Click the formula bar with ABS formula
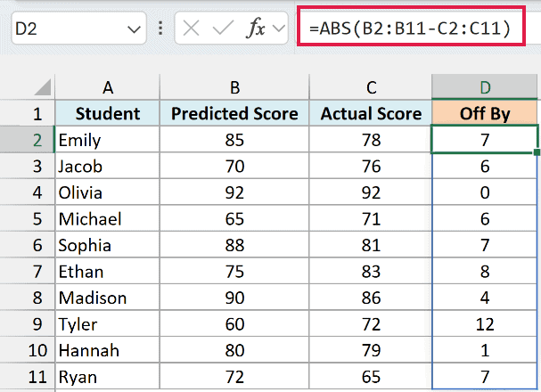Screen dimensions: 541x392 click(x=411, y=28)
